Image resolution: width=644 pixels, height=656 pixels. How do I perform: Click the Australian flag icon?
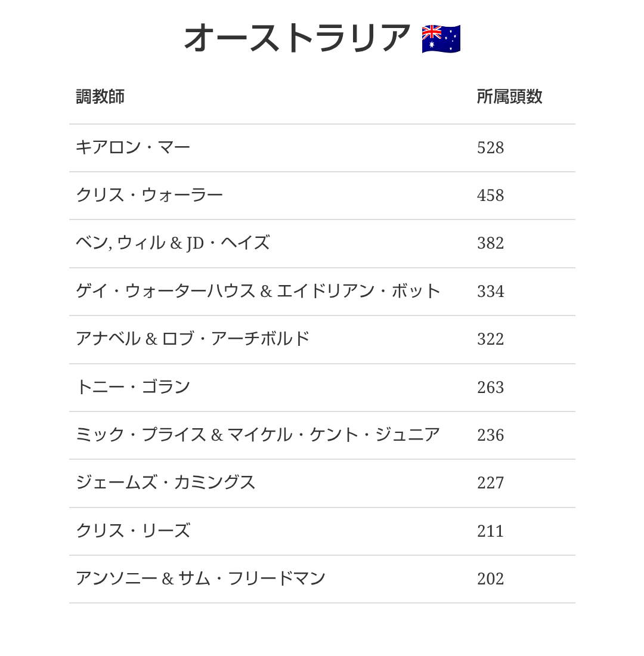click(441, 39)
